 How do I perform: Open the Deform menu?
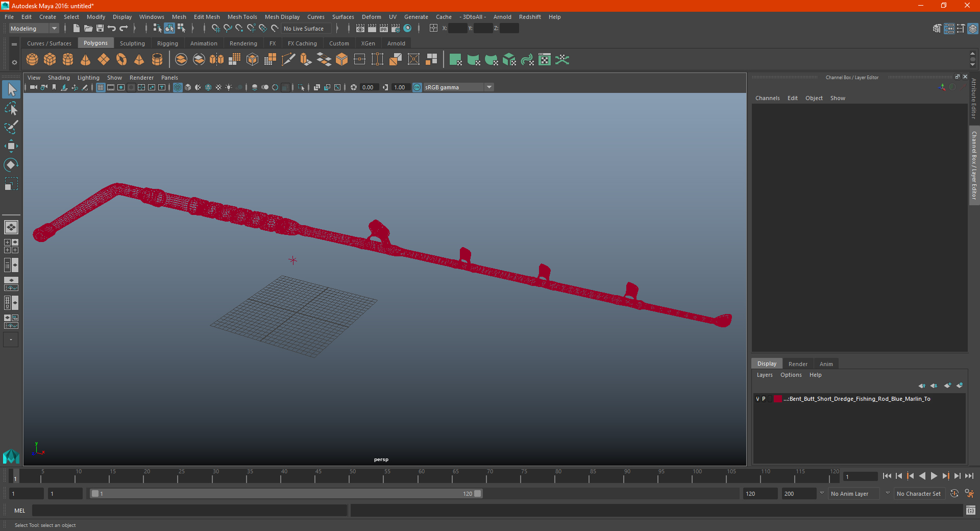372,17
